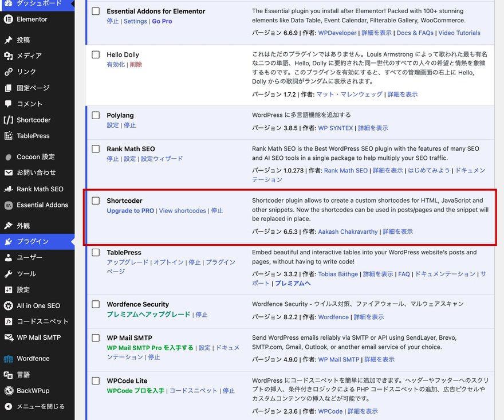Screen dimensions: 504x420
Task: Check the WPCode Lite plugin checkbox
Action: point(96,381)
